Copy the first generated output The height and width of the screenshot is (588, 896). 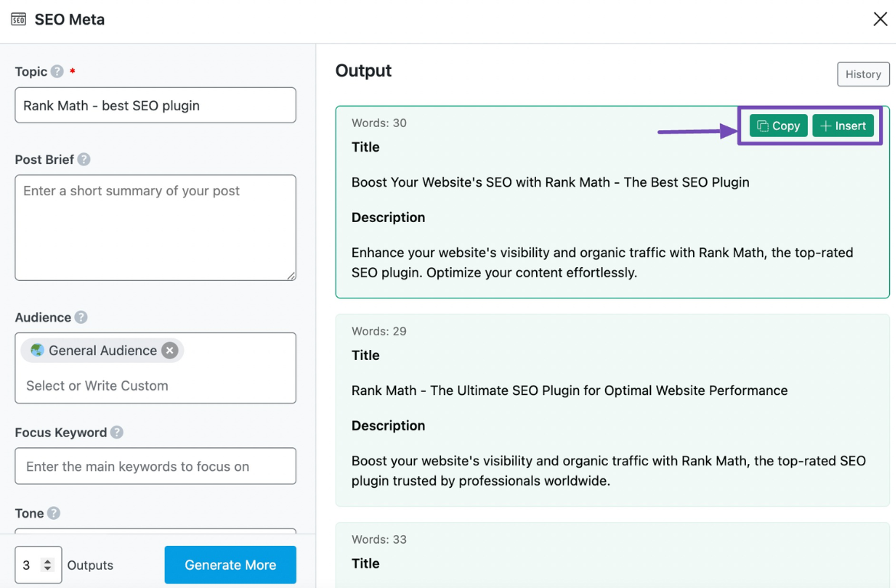point(778,126)
